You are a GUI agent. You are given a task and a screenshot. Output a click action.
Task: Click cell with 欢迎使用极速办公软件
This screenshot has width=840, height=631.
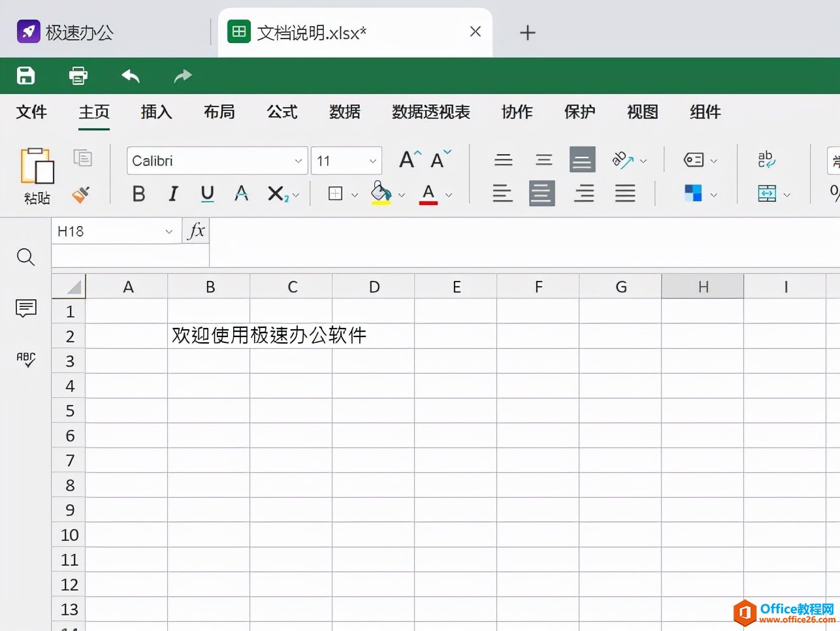[269, 336]
